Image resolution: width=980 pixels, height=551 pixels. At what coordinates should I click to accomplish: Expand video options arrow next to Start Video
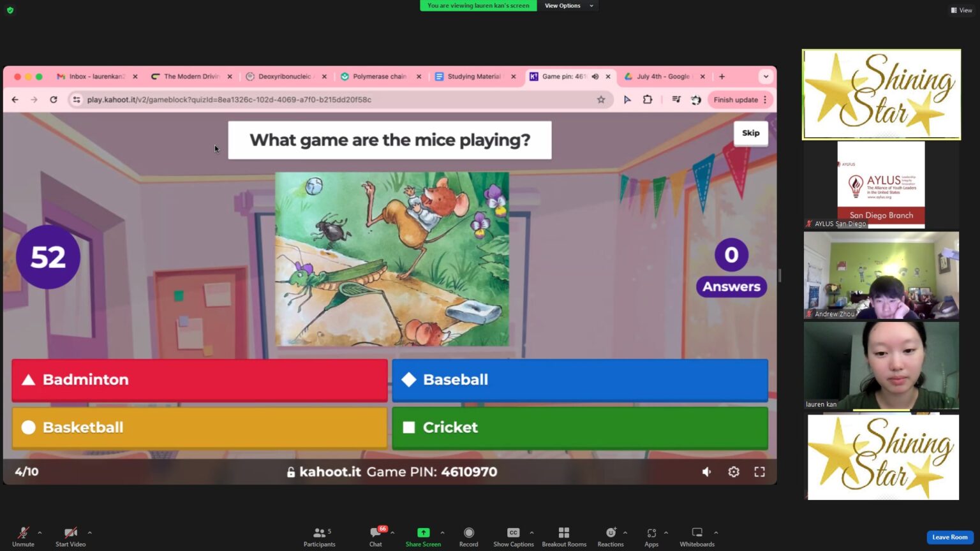pyautogui.click(x=89, y=533)
